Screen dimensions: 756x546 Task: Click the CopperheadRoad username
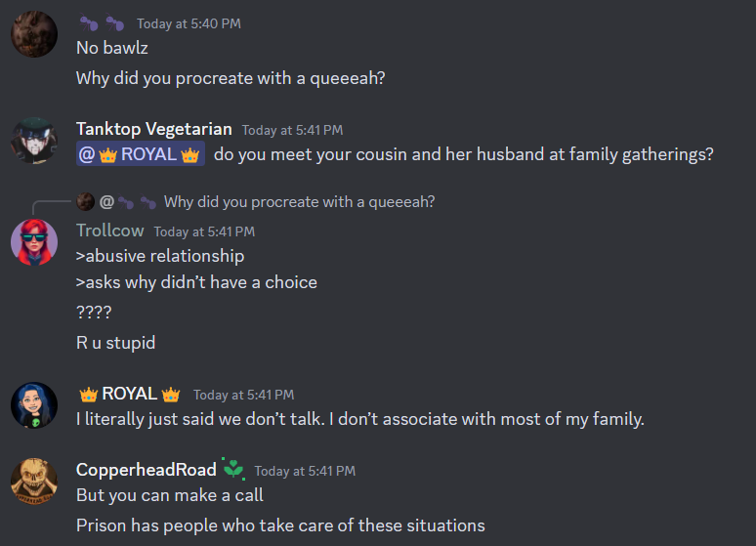[147, 470]
